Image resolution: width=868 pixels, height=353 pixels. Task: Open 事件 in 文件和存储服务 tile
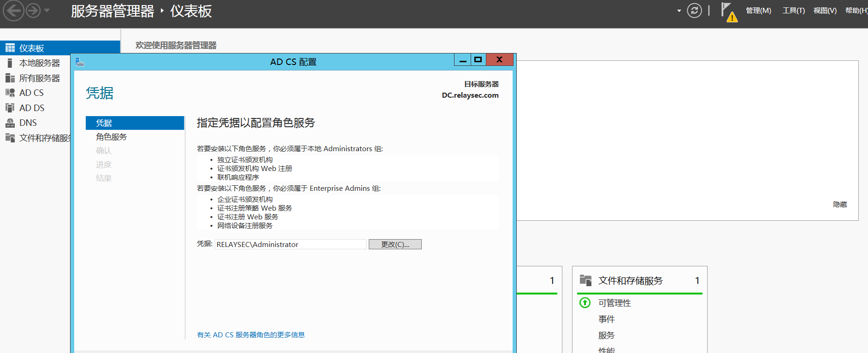coord(606,319)
